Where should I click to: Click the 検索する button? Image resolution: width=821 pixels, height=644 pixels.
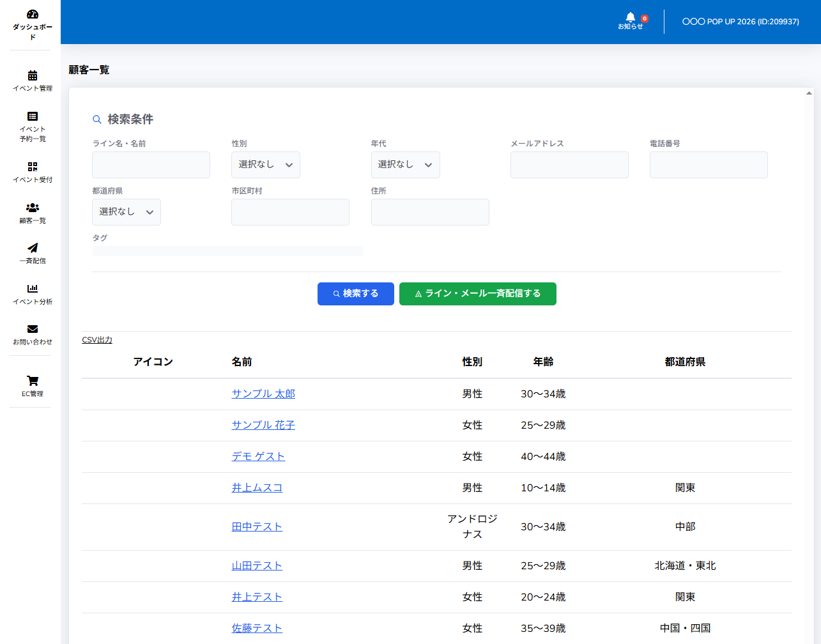click(356, 294)
